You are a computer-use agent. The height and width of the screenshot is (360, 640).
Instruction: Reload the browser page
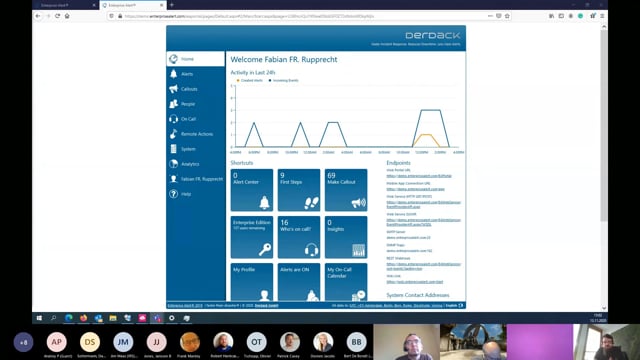(58, 16)
